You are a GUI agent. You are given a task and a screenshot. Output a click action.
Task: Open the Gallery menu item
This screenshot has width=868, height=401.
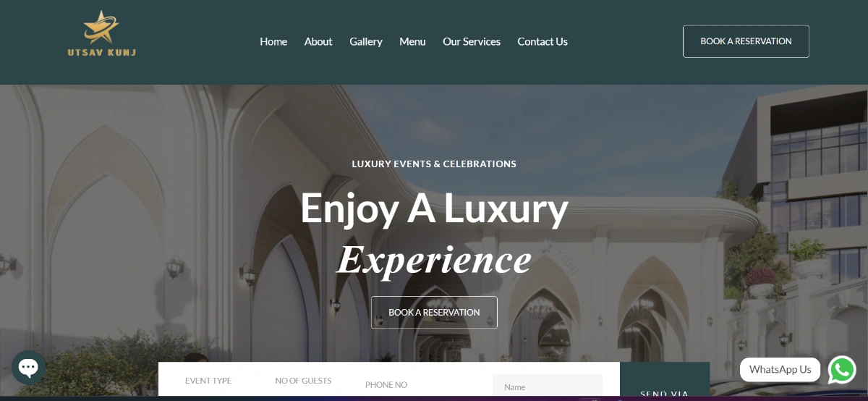366,41
